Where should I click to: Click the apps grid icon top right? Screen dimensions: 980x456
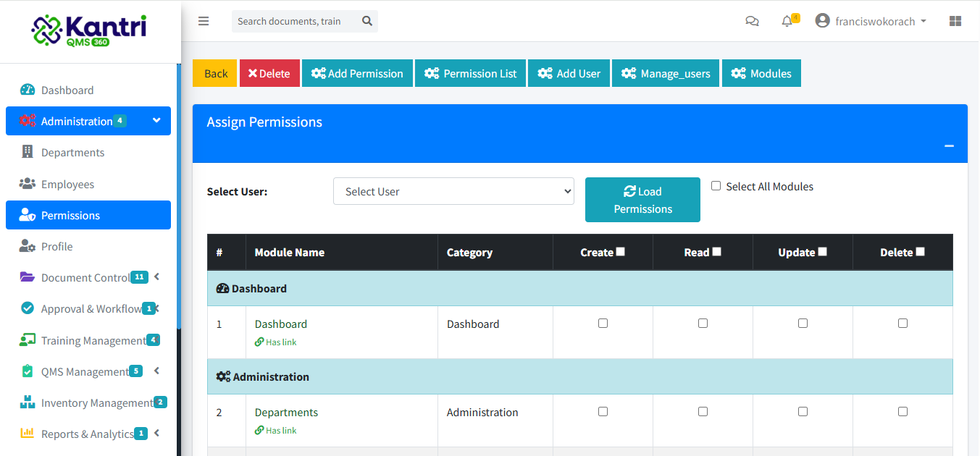[955, 21]
